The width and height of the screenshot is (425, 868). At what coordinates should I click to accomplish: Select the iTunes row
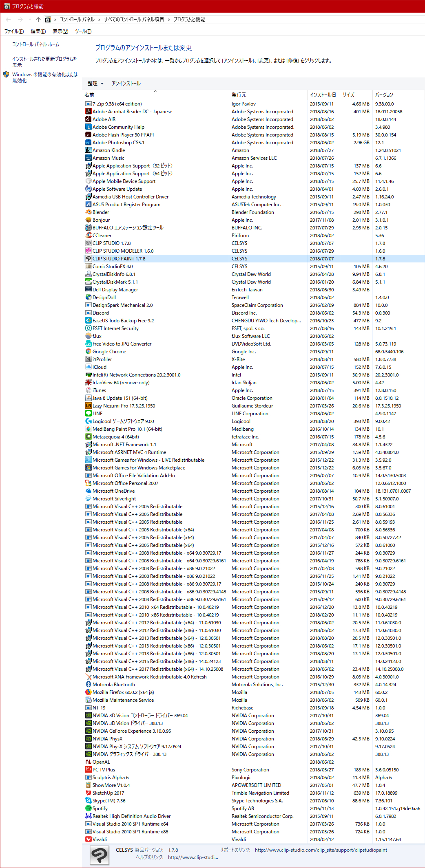pyautogui.click(x=254, y=390)
